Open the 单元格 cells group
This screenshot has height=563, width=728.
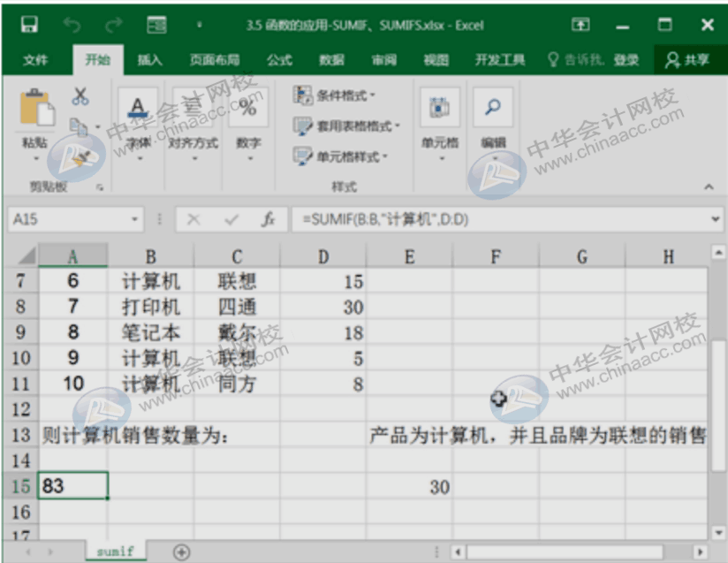coord(440,123)
